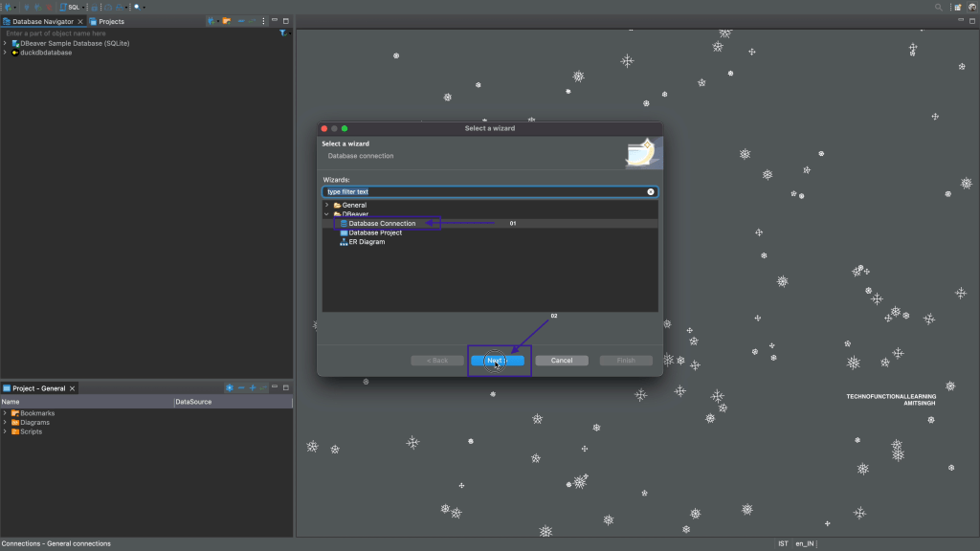This screenshot has width=980, height=551.
Task: Click the SQL editor toolbar icon
Action: (71, 7)
